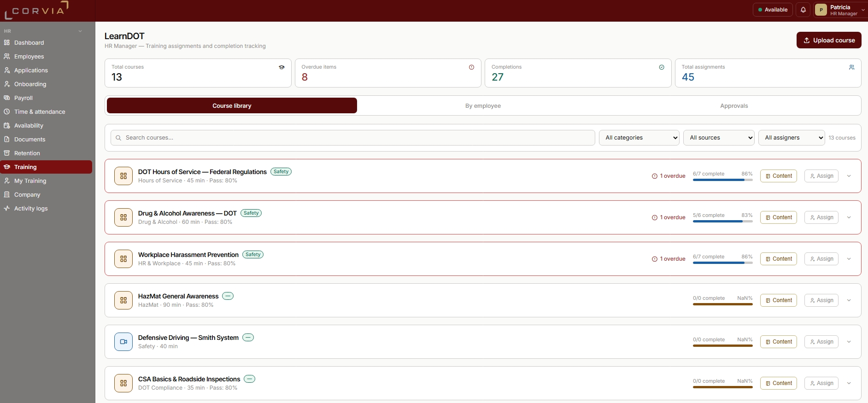
Task: Click the Onboarding sidebar icon
Action: (x=7, y=84)
